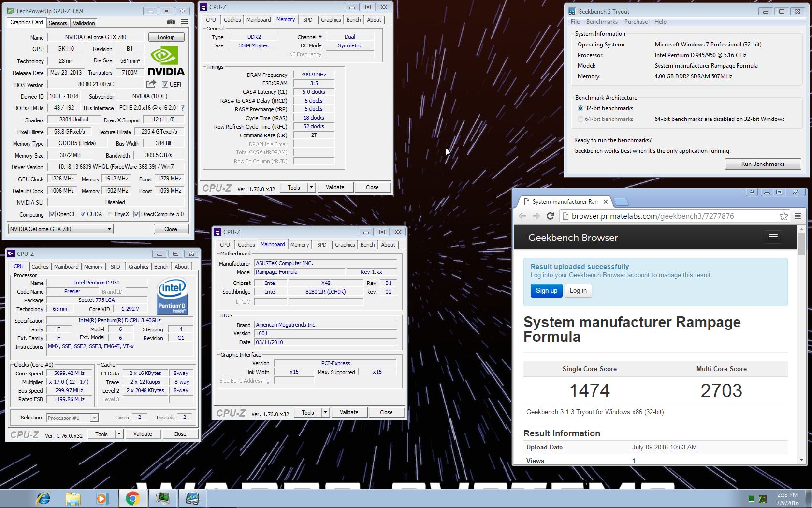Click the Close button in GPU-Z
The image size is (812, 508).
(x=171, y=229)
